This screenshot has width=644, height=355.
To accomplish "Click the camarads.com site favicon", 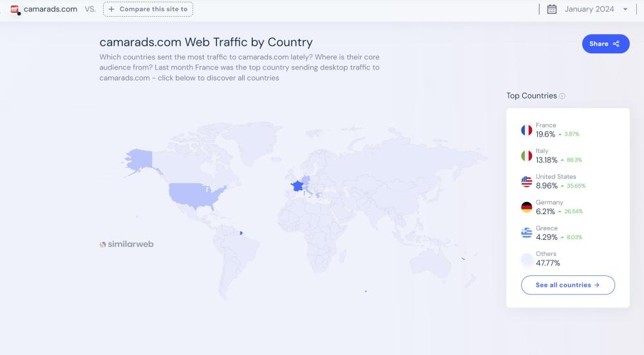I will click(x=15, y=9).
